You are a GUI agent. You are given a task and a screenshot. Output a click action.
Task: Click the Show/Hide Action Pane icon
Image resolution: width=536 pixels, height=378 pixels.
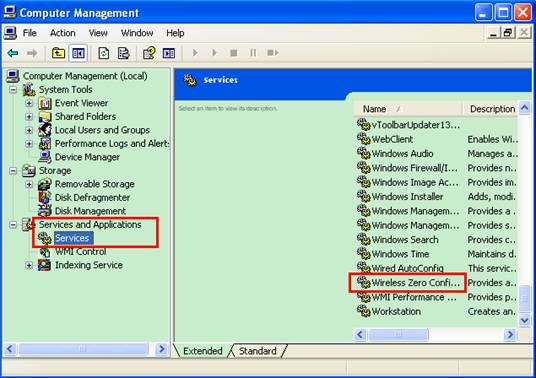click(169, 53)
